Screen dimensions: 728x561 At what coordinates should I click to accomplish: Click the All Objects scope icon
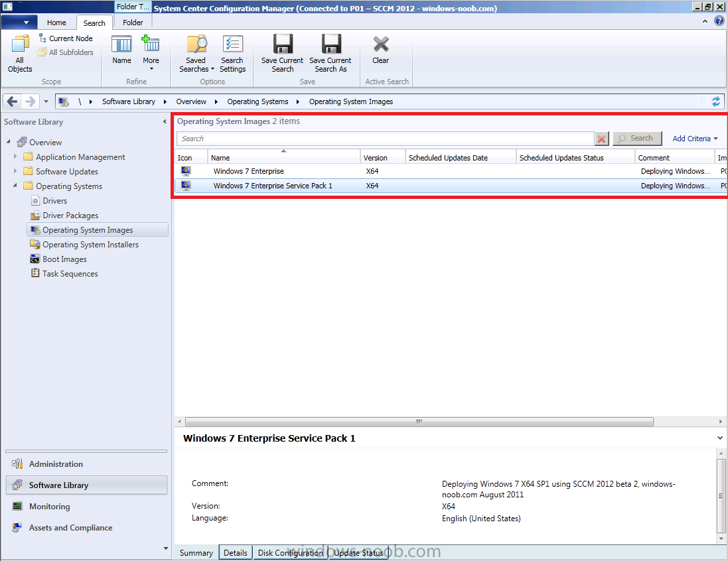coord(20,54)
